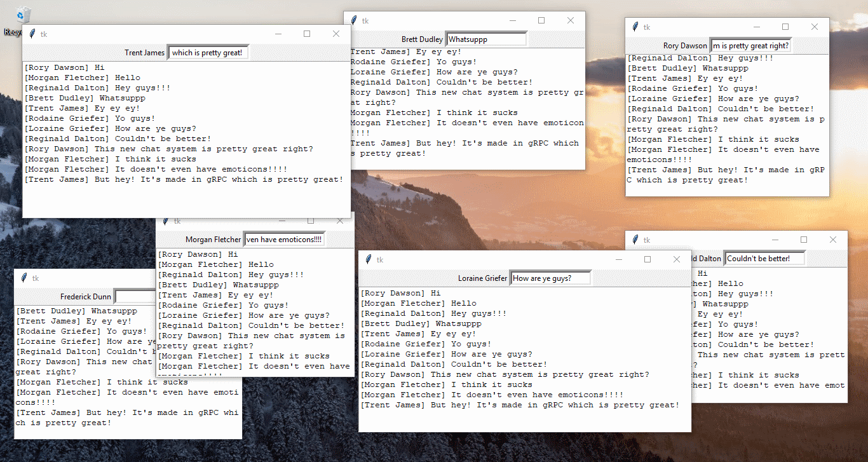
Task: Focus the empty Frederick Dunn input field
Action: [135, 297]
